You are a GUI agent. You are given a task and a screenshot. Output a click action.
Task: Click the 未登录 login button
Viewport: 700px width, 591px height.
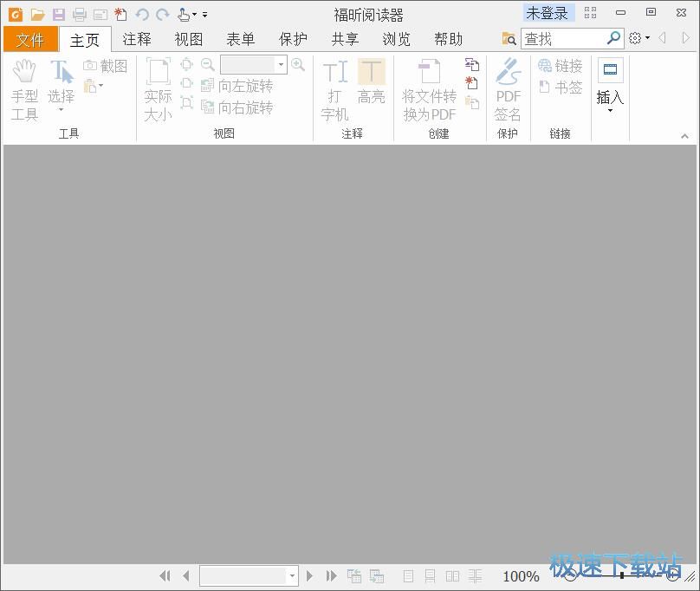pyautogui.click(x=547, y=13)
